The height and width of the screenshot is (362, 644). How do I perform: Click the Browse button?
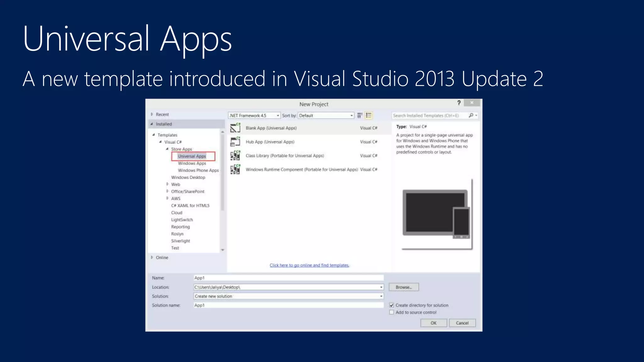[403, 287]
